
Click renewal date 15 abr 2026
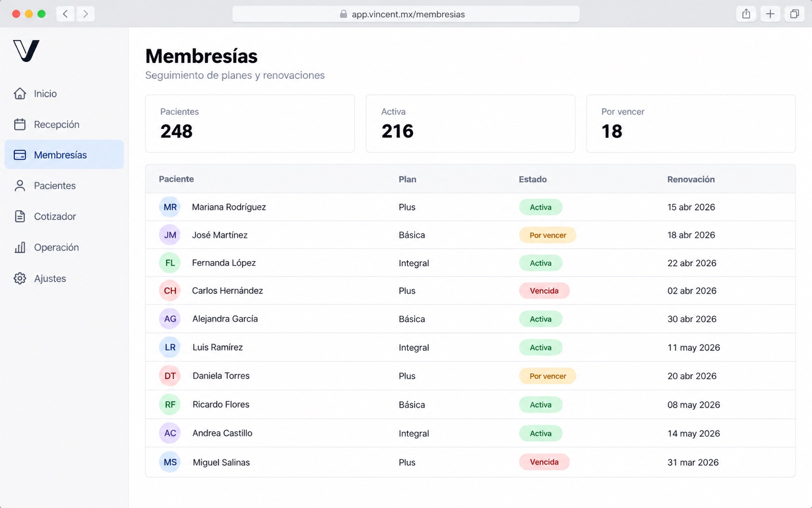pos(691,207)
